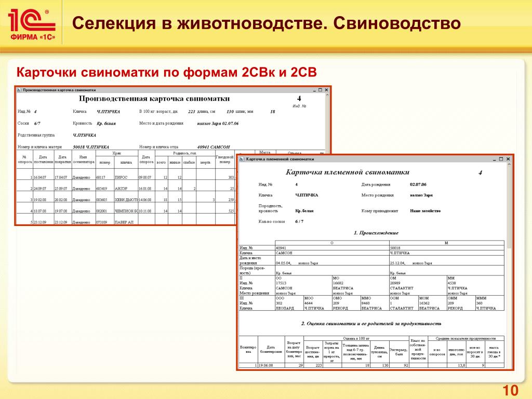This screenshot has width=532, height=399.
Task: Minimize the Карточка племенной свиноматки window
Action: tap(495, 159)
